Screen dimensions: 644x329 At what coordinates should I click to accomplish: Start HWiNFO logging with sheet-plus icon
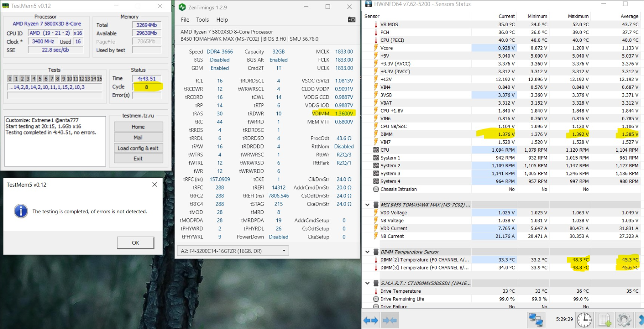coord(605,320)
